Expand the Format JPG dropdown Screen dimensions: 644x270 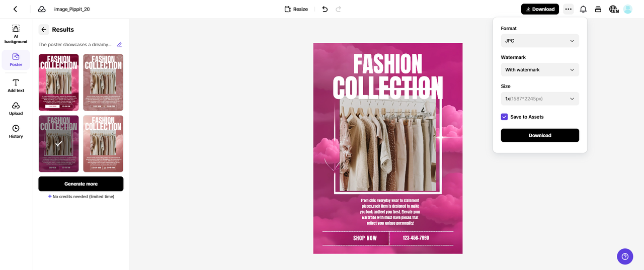coord(540,41)
